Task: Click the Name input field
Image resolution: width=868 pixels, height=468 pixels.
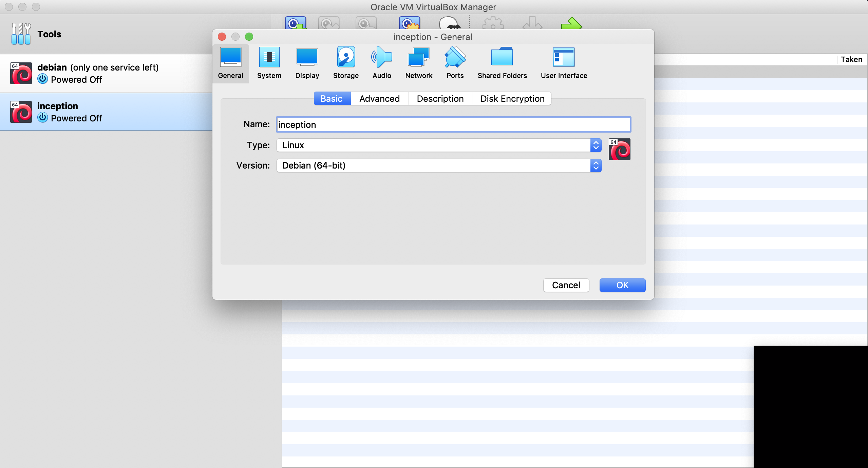Action: coord(453,125)
